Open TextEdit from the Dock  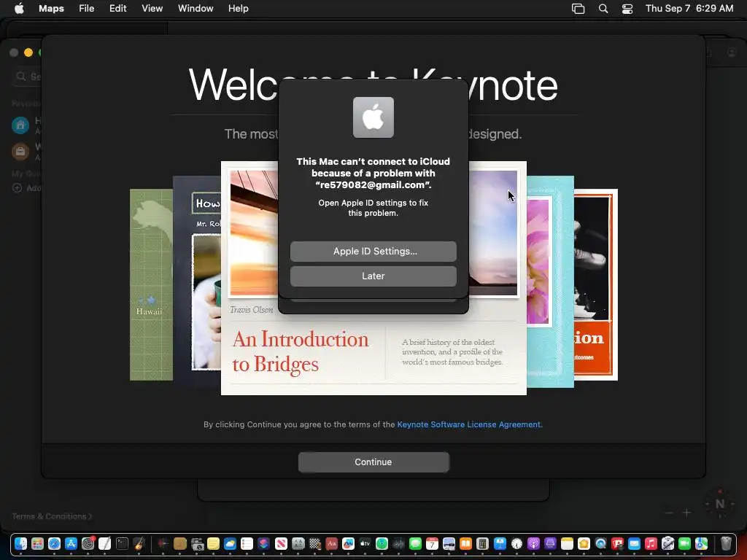point(105,543)
